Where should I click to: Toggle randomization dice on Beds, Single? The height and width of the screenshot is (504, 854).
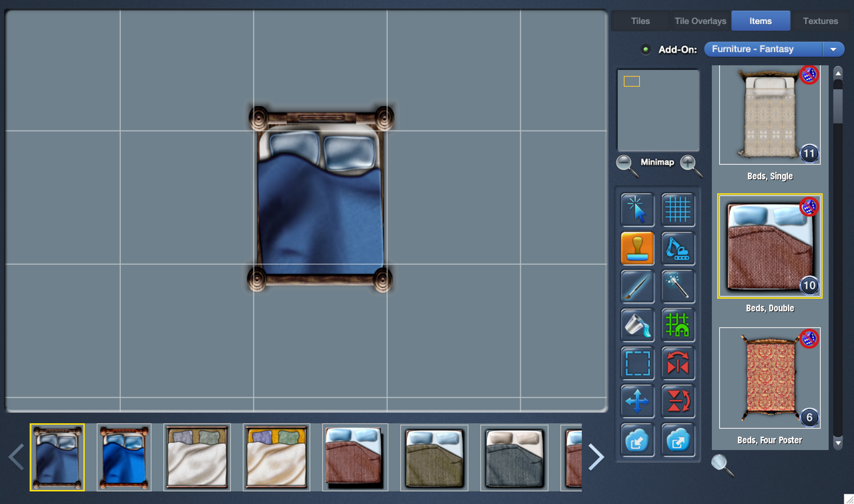click(x=809, y=75)
